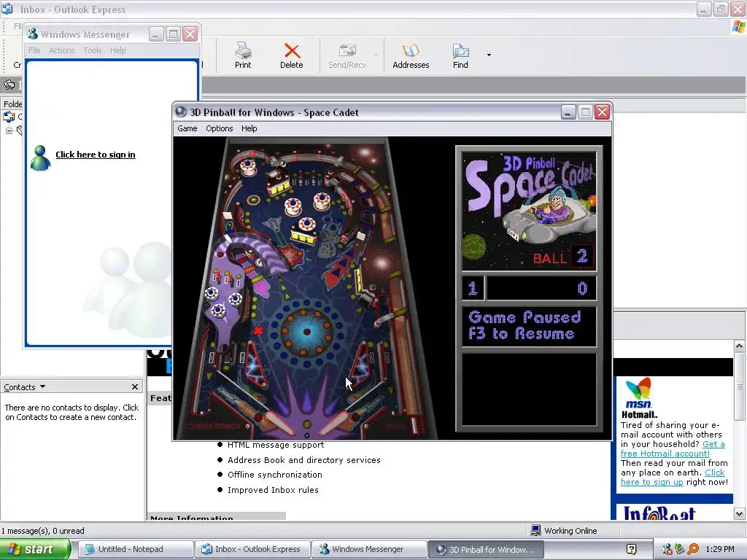Collapse the folder tree minus expander in Outlook
Viewport: 747px width, 560px height.
click(x=9, y=131)
